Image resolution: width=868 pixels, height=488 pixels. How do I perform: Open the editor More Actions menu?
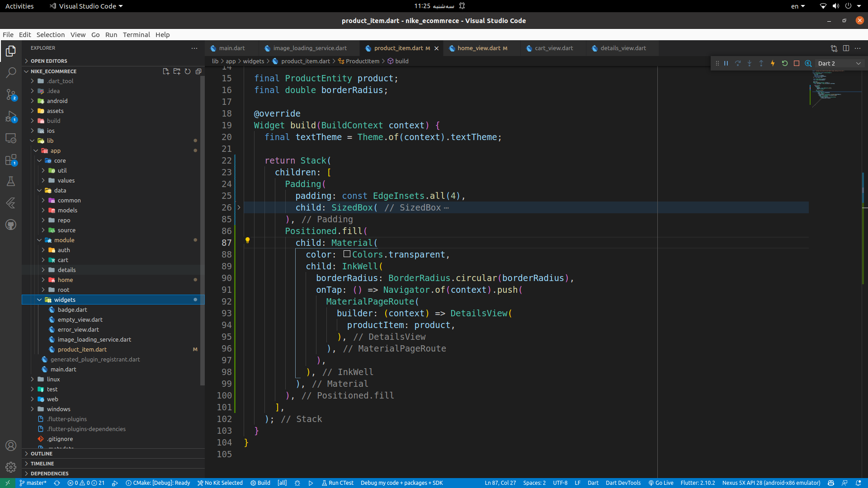tap(858, 48)
